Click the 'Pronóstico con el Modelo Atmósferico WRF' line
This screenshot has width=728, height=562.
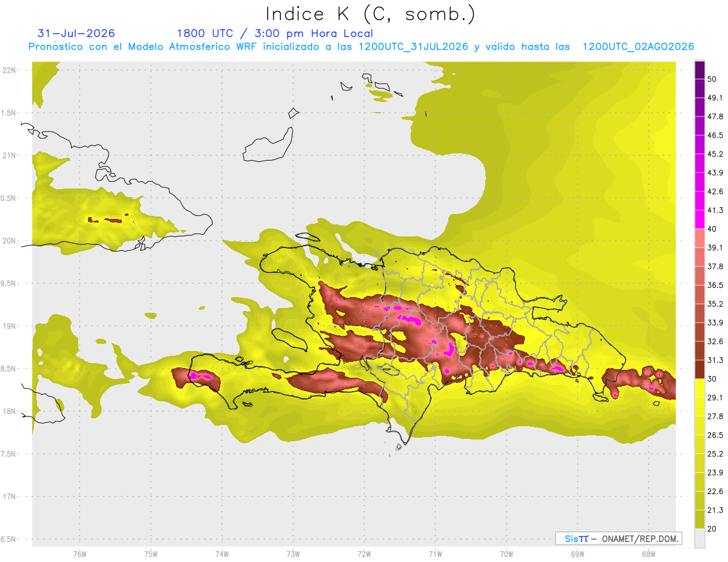(x=361, y=47)
